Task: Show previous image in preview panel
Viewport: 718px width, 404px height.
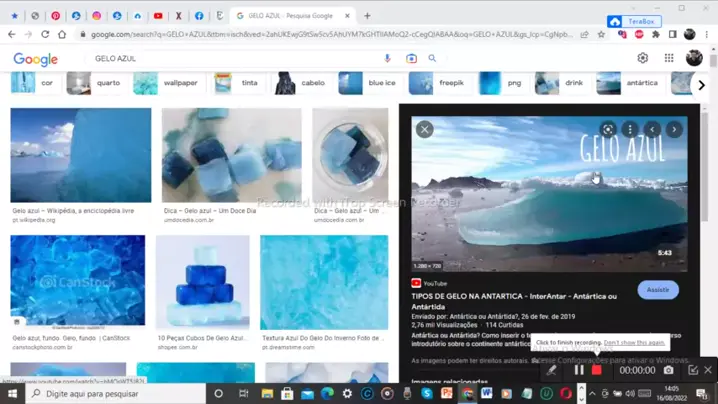Action: coord(652,130)
